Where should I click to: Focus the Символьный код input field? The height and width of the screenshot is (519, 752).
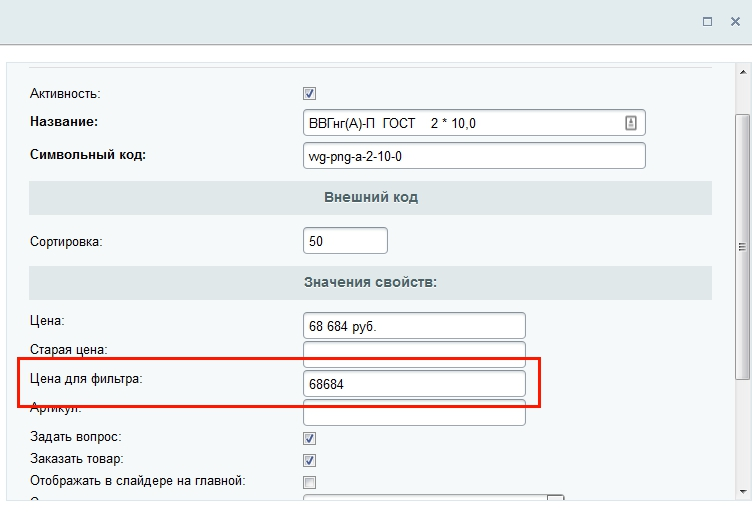point(474,156)
